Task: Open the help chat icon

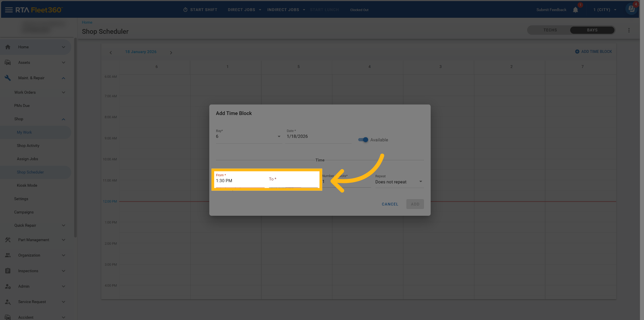Action: click(x=632, y=9)
